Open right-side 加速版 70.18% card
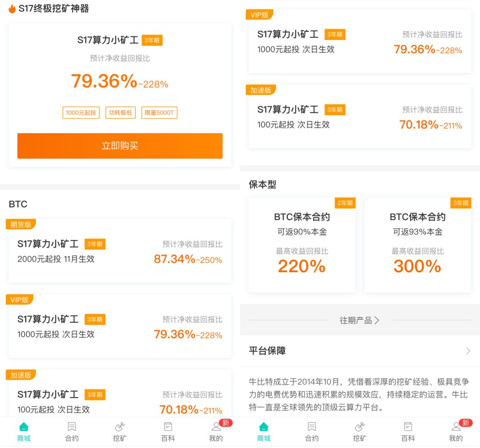The width and height of the screenshot is (480, 448). tap(360, 116)
